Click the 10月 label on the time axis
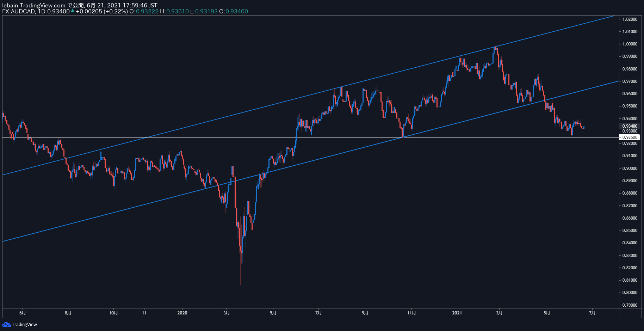The height and width of the screenshot is (331, 644). pos(113,313)
